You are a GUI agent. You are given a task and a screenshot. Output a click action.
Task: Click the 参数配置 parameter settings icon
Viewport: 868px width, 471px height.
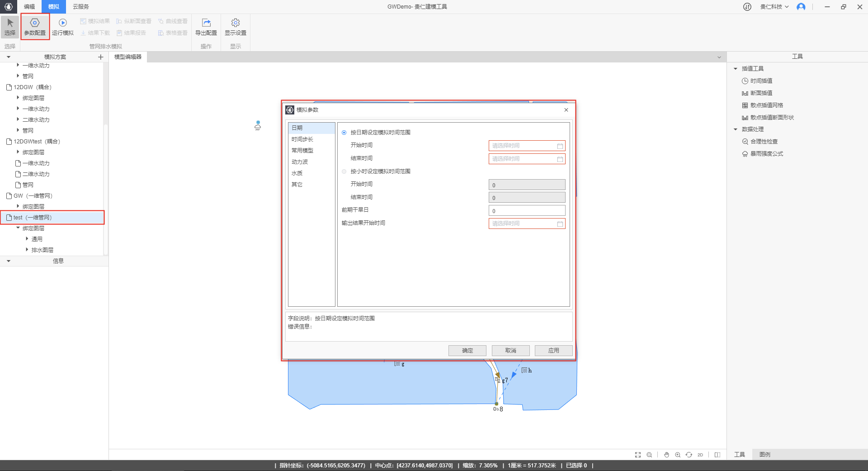[x=35, y=23]
